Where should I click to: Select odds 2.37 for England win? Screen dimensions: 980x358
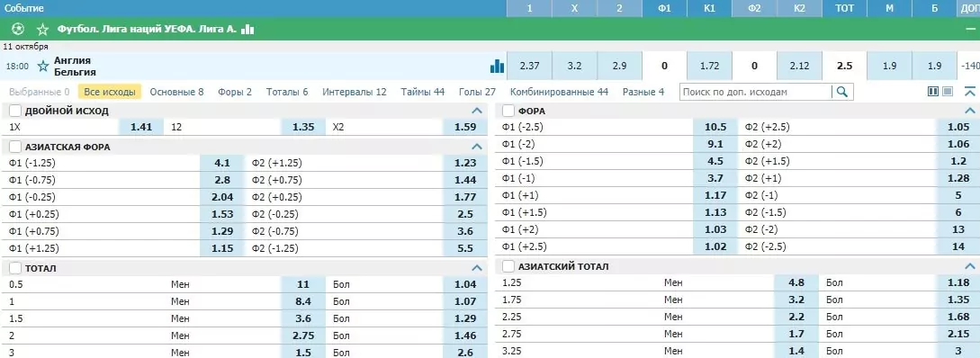[x=529, y=66]
